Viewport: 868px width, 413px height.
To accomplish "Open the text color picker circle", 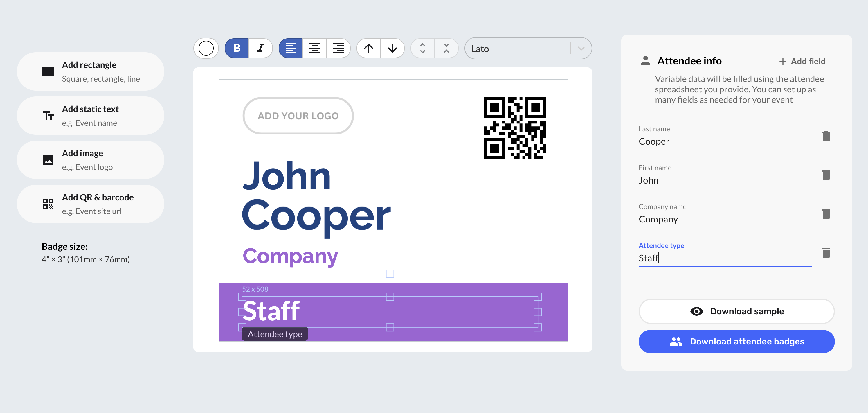I will [206, 48].
